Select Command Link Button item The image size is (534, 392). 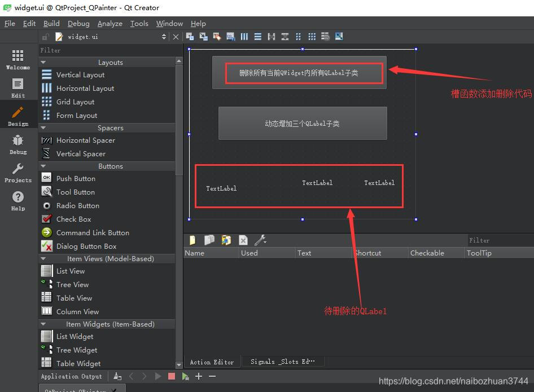[x=93, y=233]
